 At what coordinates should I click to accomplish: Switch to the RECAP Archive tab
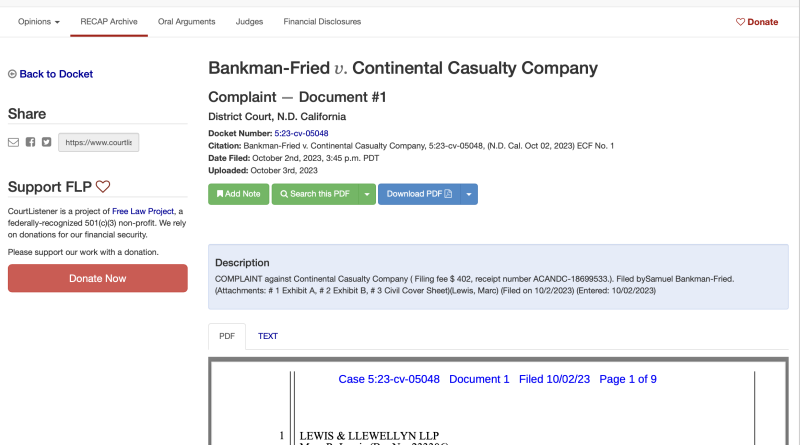[x=109, y=22]
